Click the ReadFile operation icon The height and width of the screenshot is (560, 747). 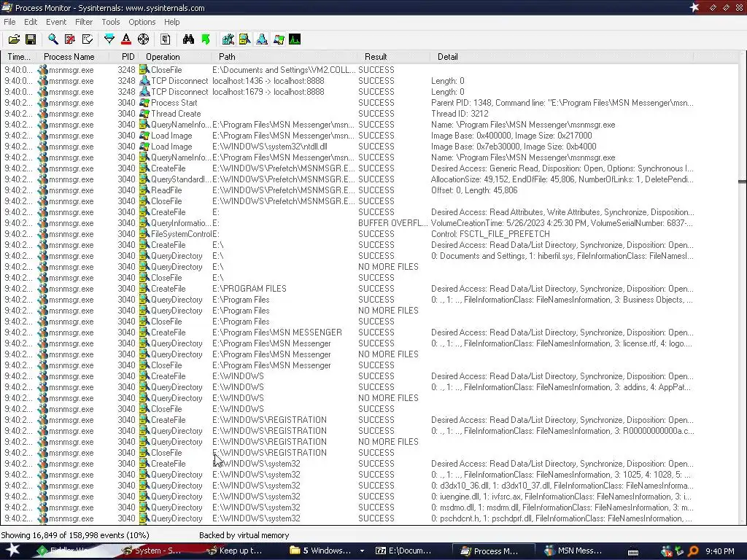click(144, 190)
